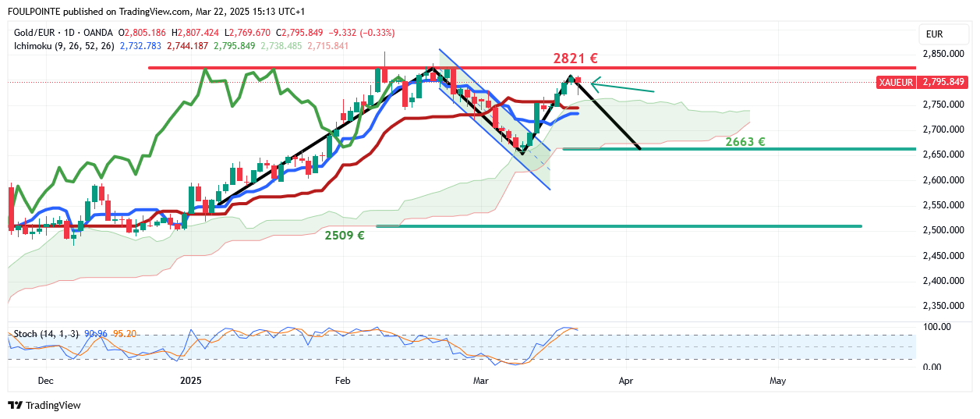Click the 0.00 stochastic axis label
Screen dimensions: 980x419
click(932, 367)
